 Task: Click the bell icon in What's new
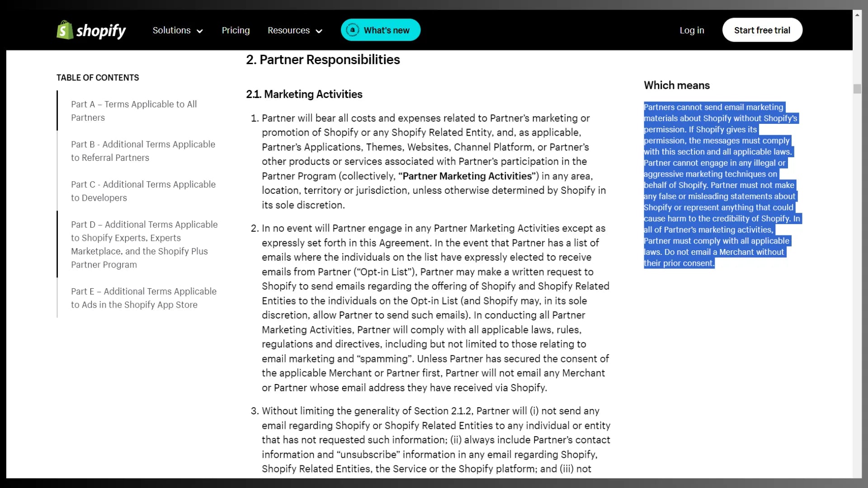[x=352, y=30]
